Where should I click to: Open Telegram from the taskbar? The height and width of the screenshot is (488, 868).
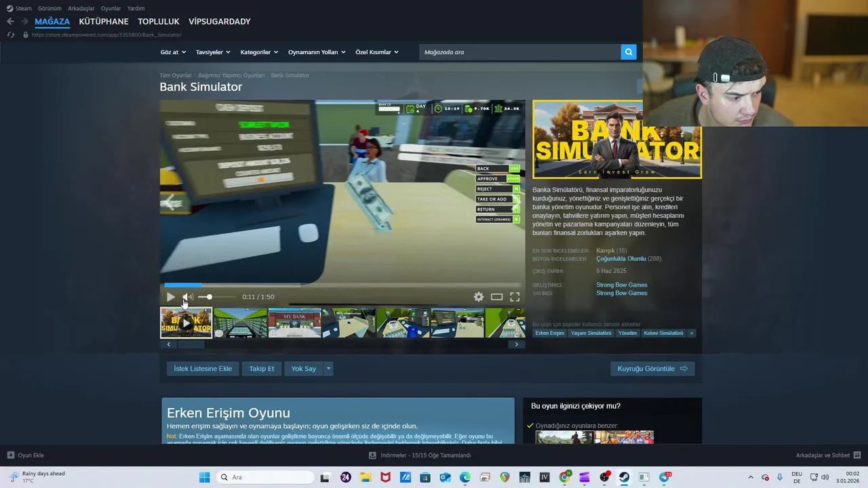(664, 477)
